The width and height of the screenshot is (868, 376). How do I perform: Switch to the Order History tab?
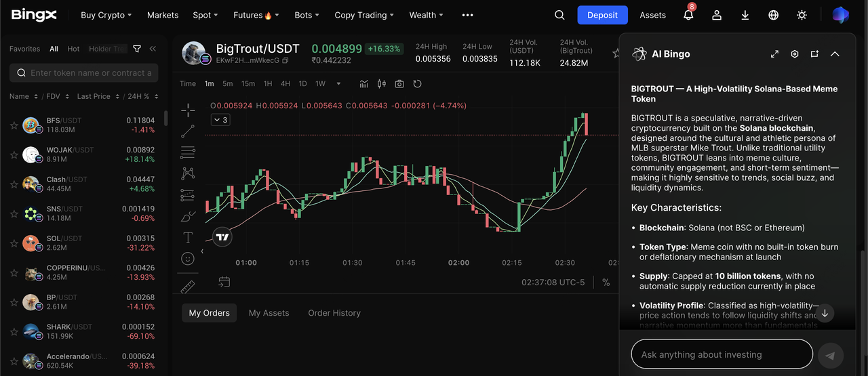[x=334, y=313]
